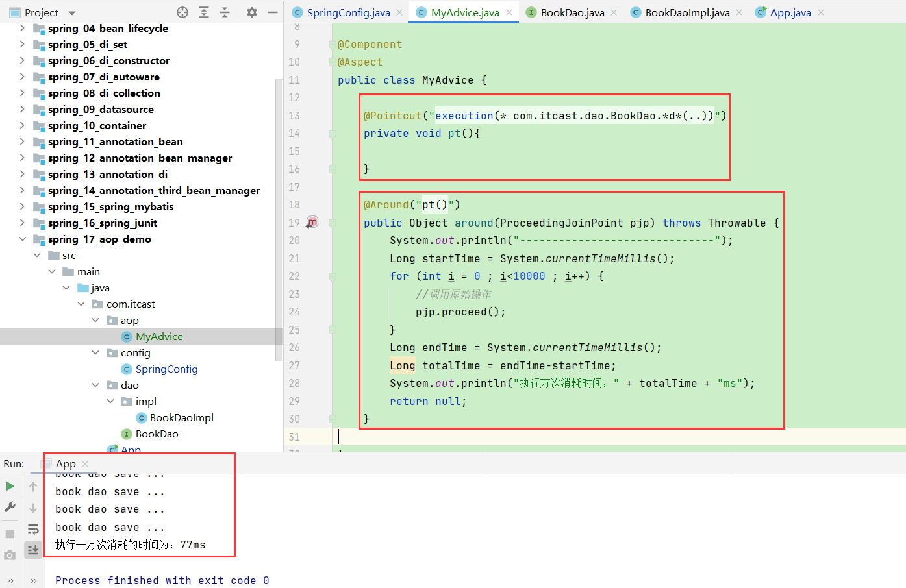Viewport: 906px width, 588px height.
Task: Close the App run tab
Action: pyautogui.click(x=85, y=464)
